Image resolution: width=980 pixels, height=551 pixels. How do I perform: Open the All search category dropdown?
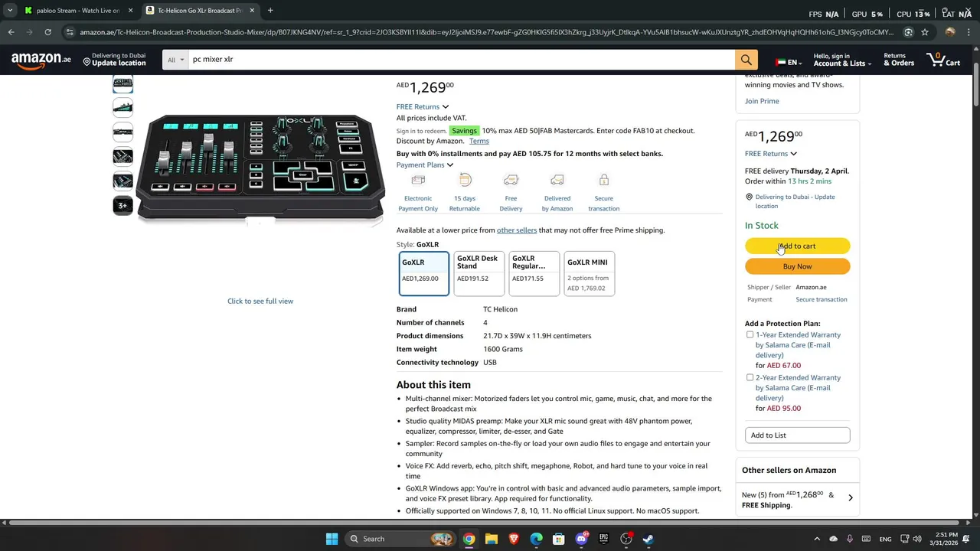pos(175,60)
